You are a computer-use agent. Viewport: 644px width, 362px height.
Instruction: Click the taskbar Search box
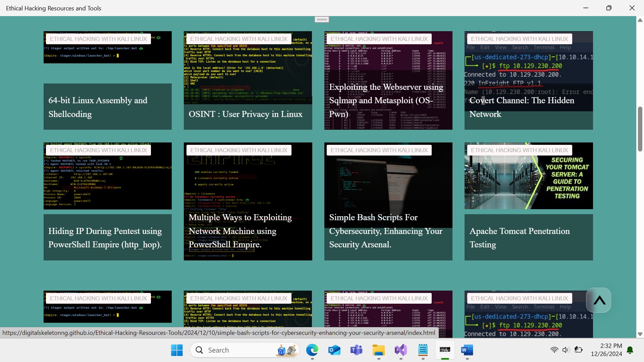click(245, 350)
